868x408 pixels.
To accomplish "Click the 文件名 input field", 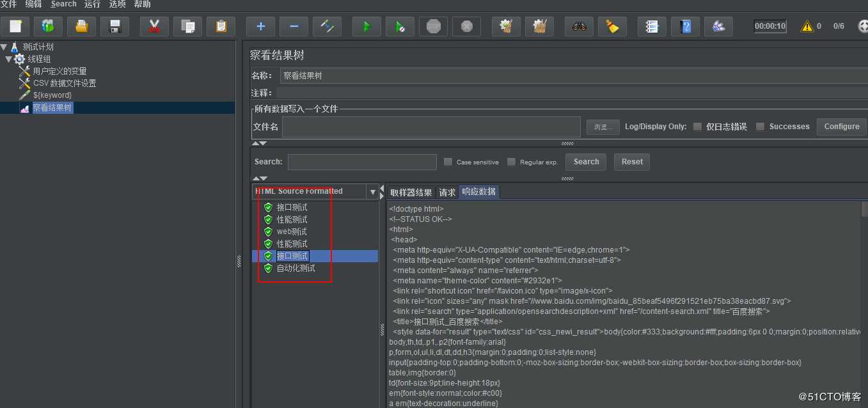I will pos(431,127).
